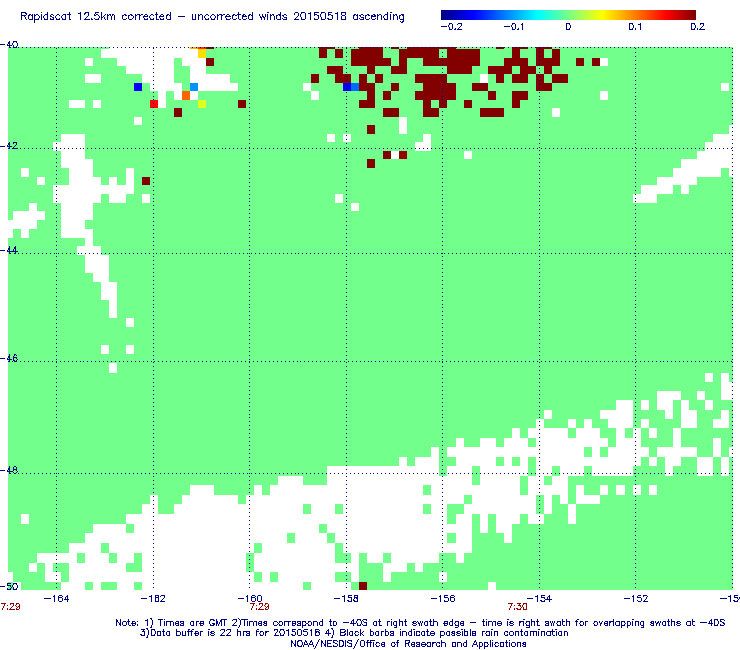Image resolution: width=740 pixels, height=650 pixels.
Task: Click the NOAA/NESDIS credit line
Action: point(408,644)
